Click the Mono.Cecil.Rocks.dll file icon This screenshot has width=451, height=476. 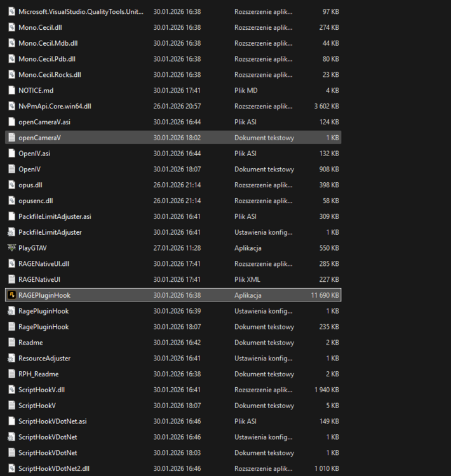pyautogui.click(x=11, y=75)
